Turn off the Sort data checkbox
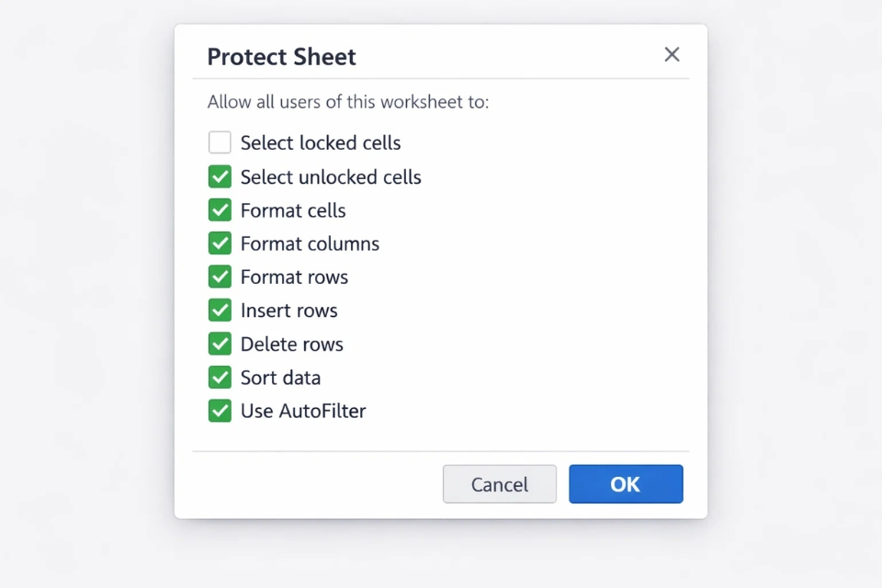This screenshot has height=588, width=882. pyautogui.click(x=220, y=378)
